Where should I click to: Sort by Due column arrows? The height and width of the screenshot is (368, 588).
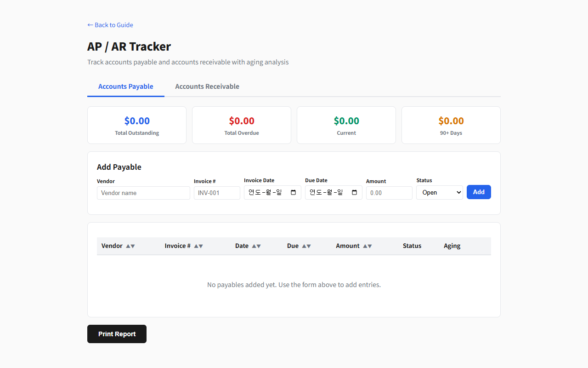click(x=306, y=246)
